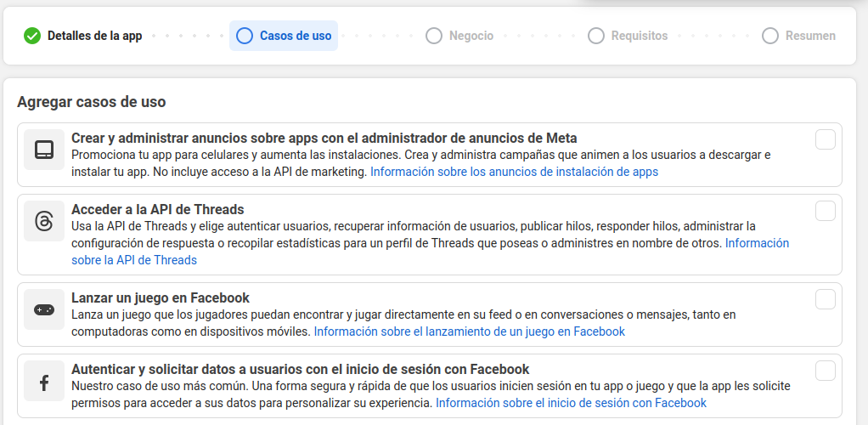Image resolution: width=868 pixels, height=425 pixels.
Task: Click the title Lanzar un juego en Facebook
Action: (161, 298)
